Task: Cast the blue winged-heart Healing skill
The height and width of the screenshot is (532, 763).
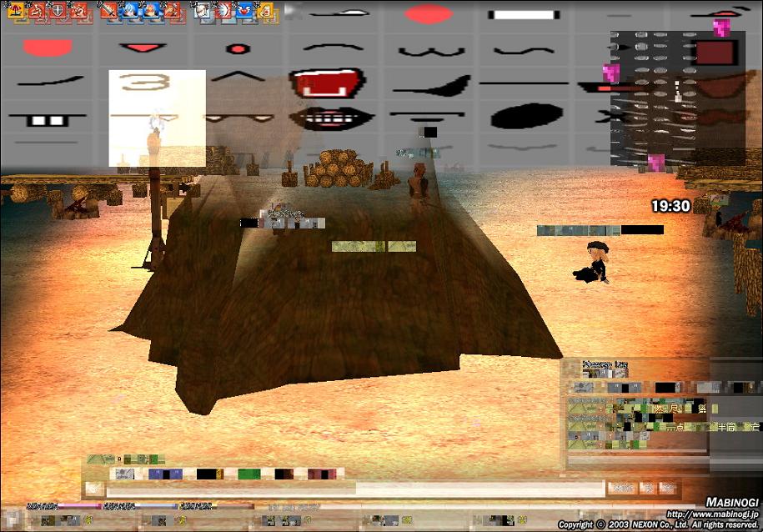Action: [244, 11]
